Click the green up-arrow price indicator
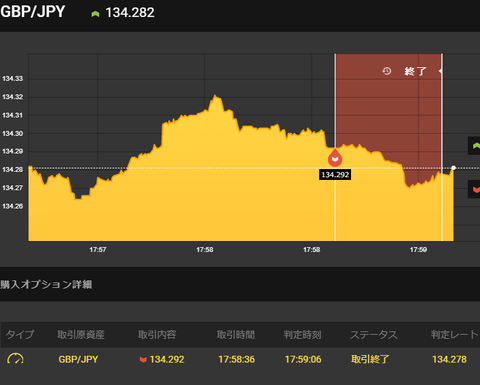This screenshot has height=385, width=480. [95, 14]
